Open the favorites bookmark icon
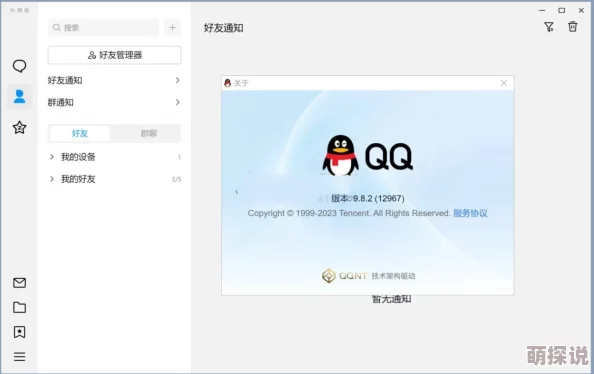 (x=19, y=332)
